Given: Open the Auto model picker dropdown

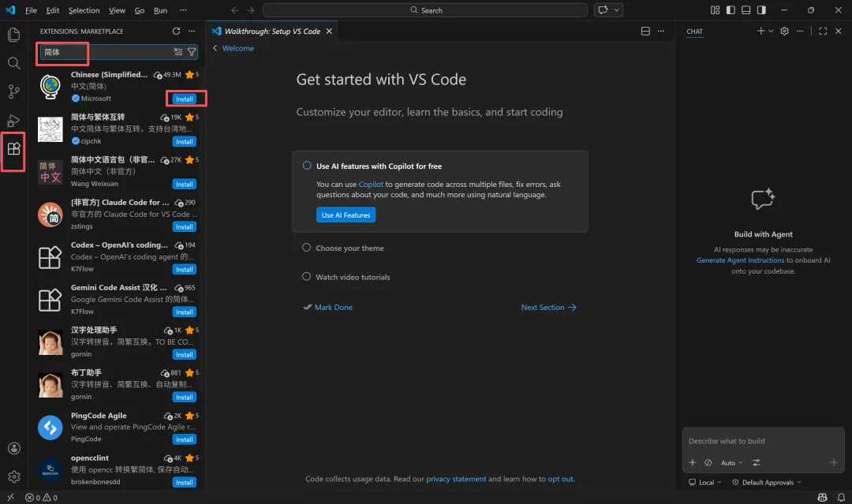Looking at the screenshot, I should click(731, 463).
